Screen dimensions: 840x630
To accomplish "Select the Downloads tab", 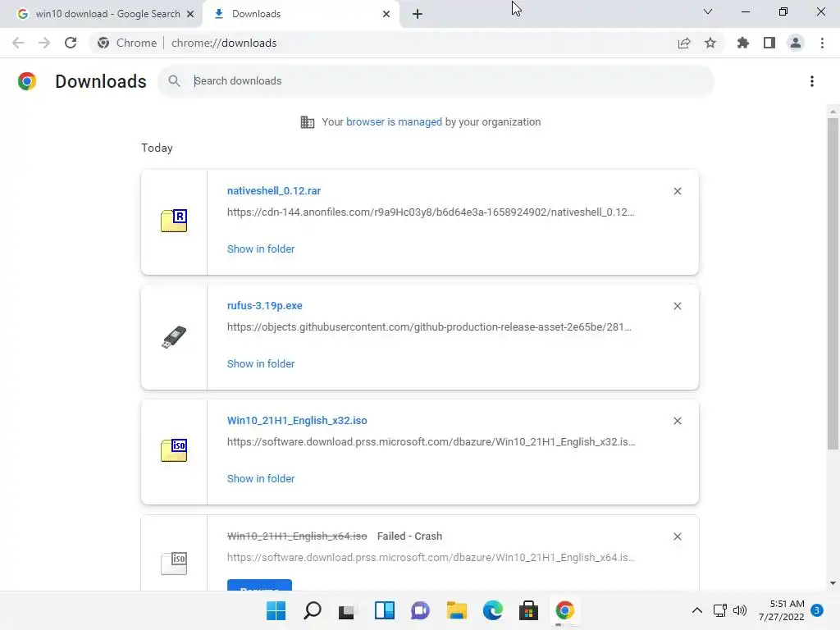I will (301, 14).
